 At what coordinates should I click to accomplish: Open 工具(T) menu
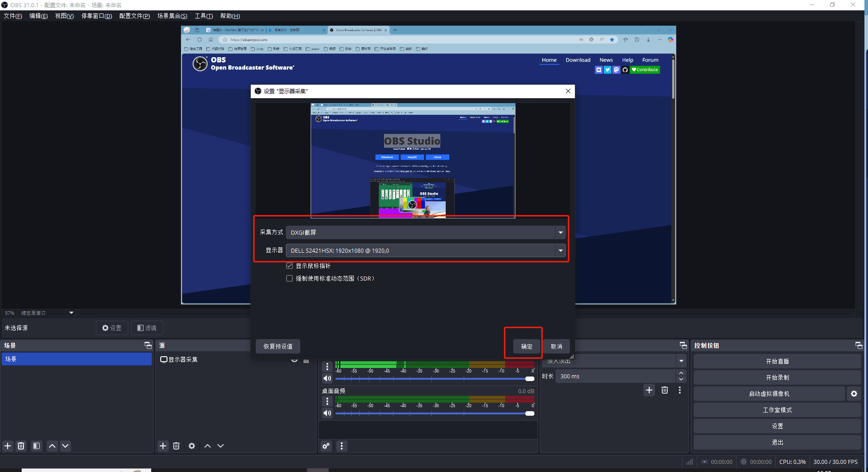(204, 16)
